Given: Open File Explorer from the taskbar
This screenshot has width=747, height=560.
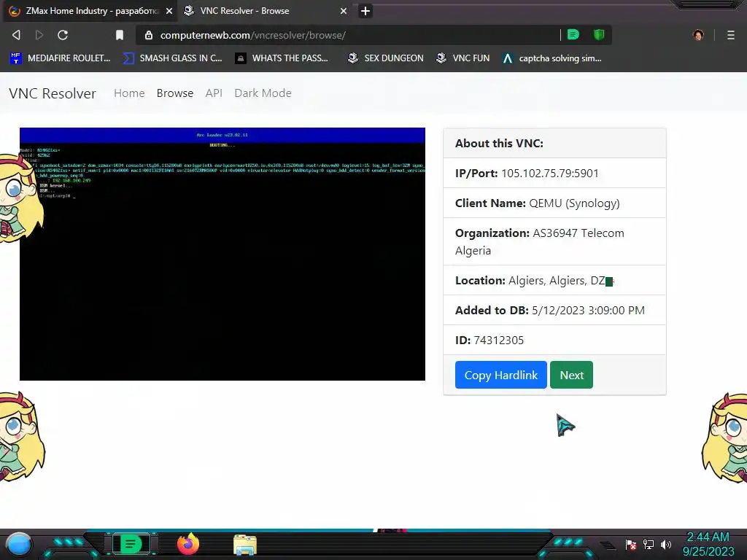Looking at the screenshot, I should coord(245,545).
